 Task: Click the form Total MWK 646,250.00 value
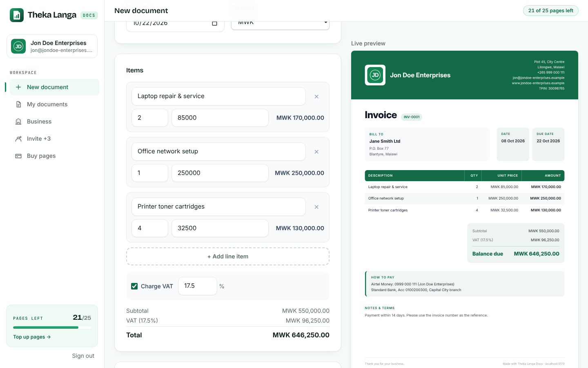pos(301,335)
